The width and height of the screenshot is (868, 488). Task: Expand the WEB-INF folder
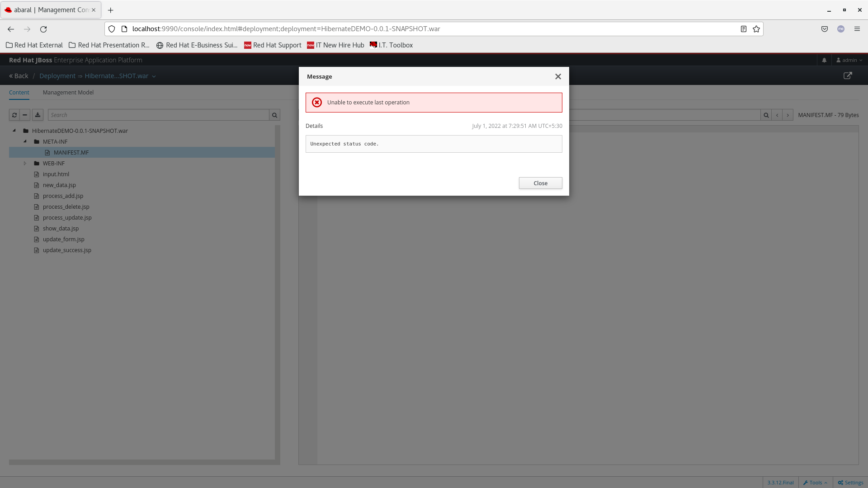pyautogui.click(x=25, y=163)
